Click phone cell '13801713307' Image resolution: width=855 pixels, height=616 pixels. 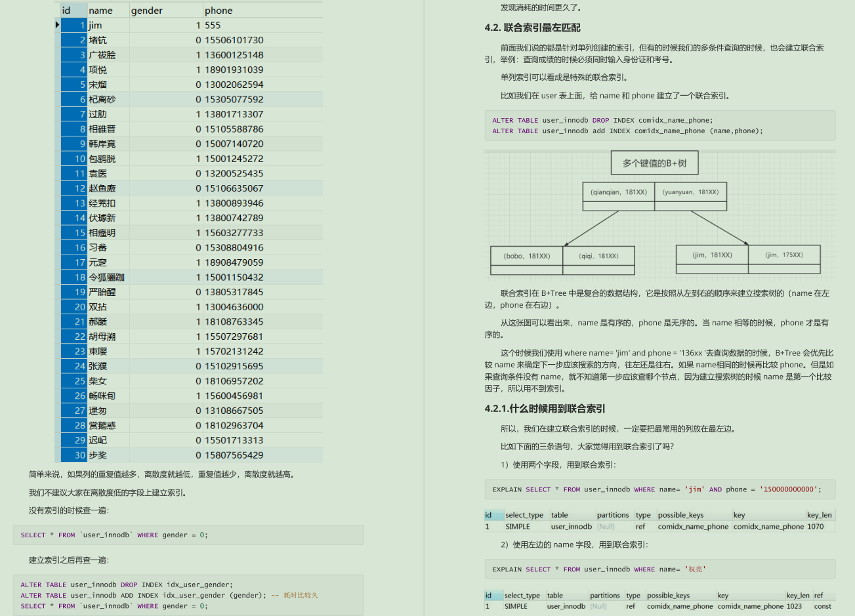tap(234, 114)
